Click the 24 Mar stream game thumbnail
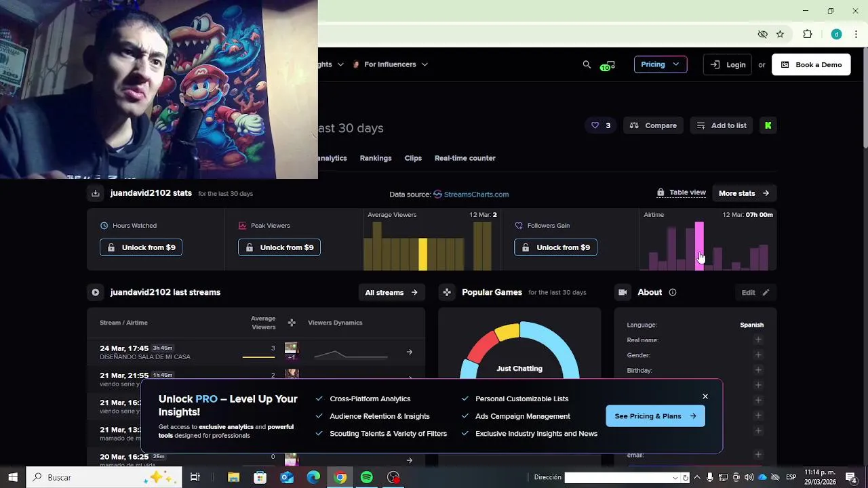 point(292,349)
